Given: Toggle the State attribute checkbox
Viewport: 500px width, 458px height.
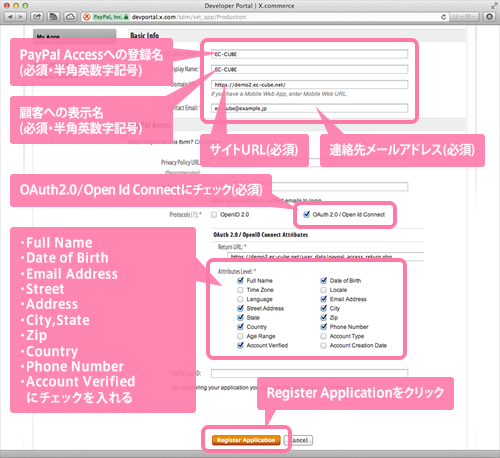Looking at the screenshot, I should click(240, 317).
